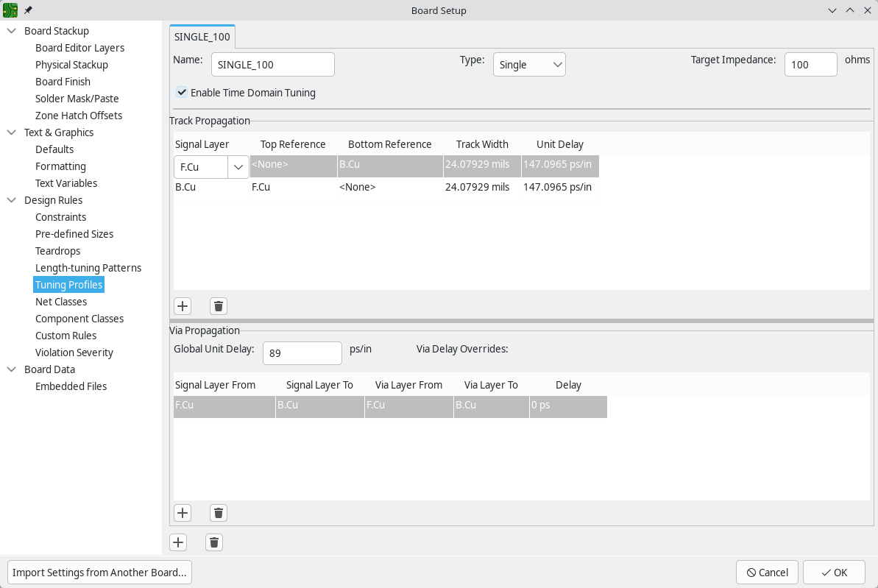This screenshot has width=878, height=588.
Task: Delete the current tuning profile
Action: (214, 542)
